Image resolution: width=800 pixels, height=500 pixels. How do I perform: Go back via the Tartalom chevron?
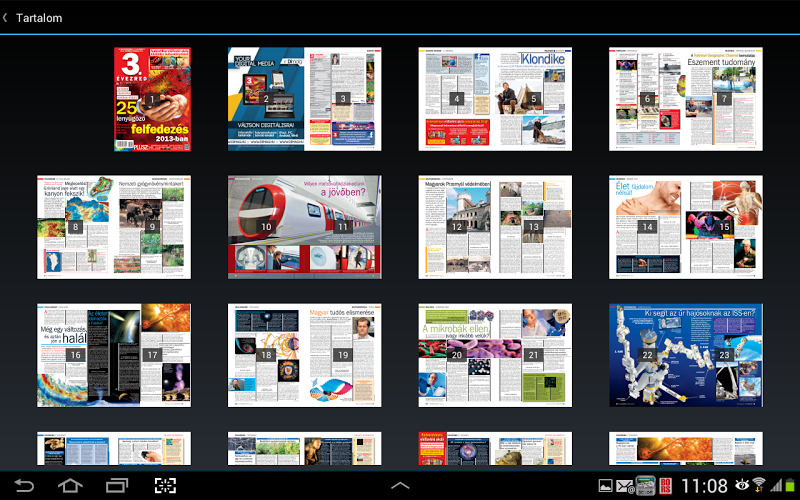[5, 17]
